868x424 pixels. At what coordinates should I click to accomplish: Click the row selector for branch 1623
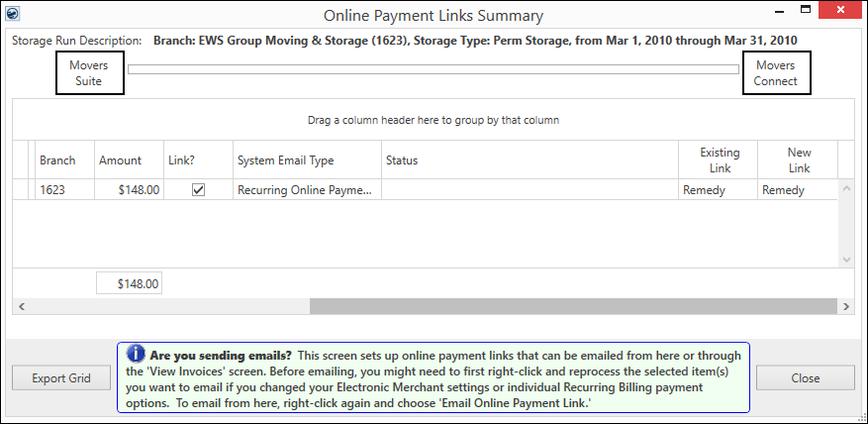point(20,190)
